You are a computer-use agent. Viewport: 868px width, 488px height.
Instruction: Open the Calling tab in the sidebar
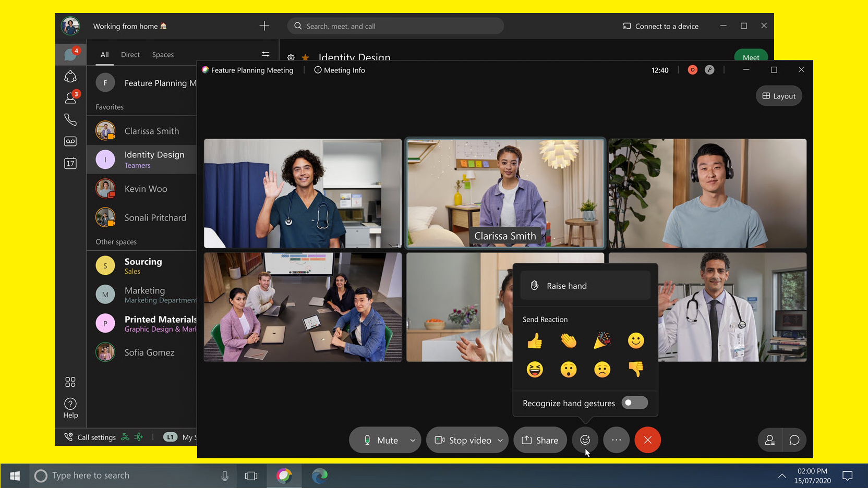70,119
